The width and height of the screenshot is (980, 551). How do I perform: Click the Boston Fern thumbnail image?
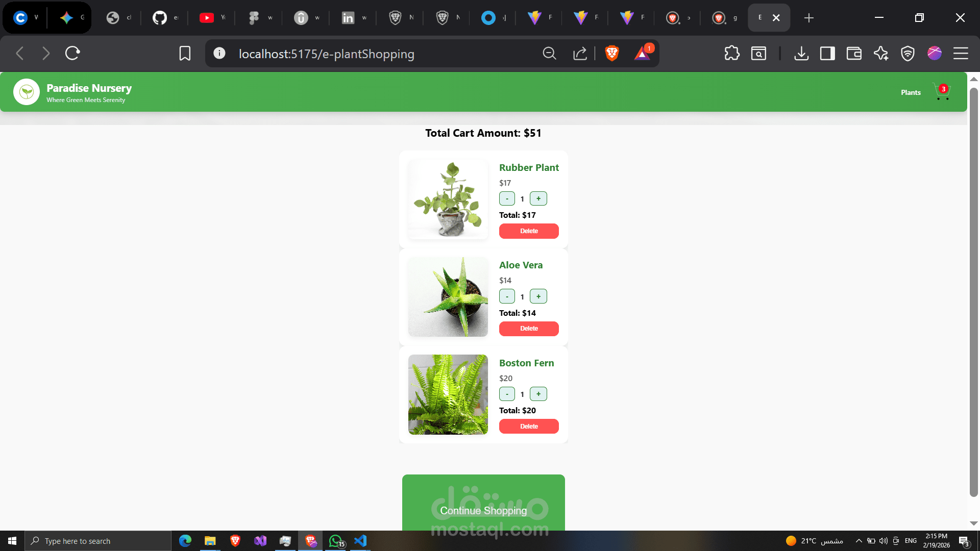[x=448, y=394]
